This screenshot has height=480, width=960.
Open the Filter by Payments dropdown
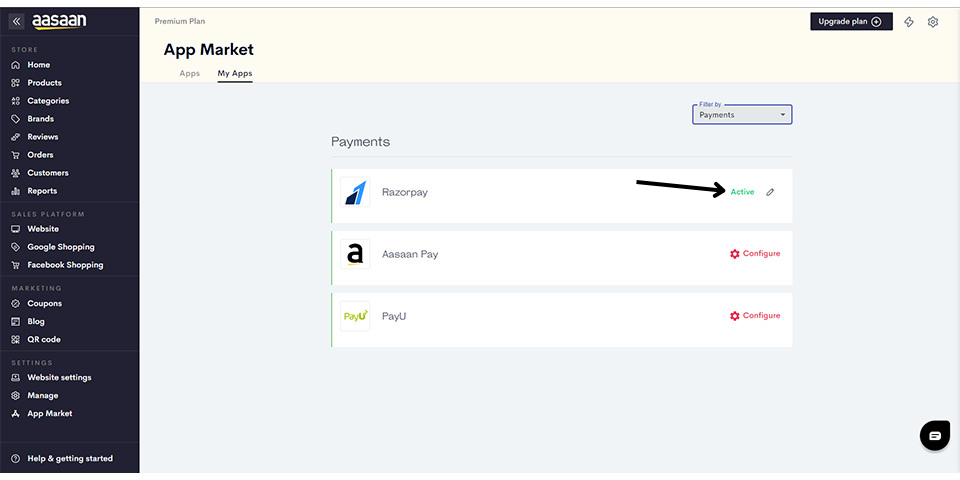pyautogui.click(x=742, y=115)
